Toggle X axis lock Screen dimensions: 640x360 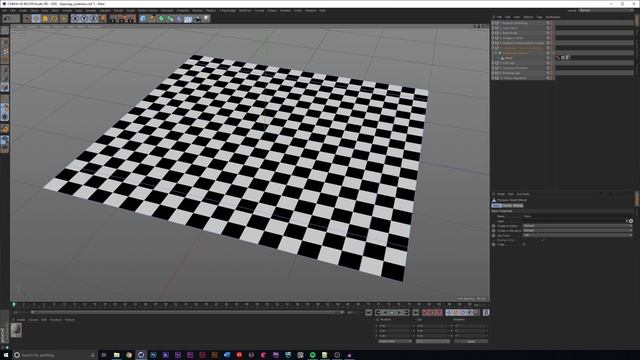tap(75, 19)
